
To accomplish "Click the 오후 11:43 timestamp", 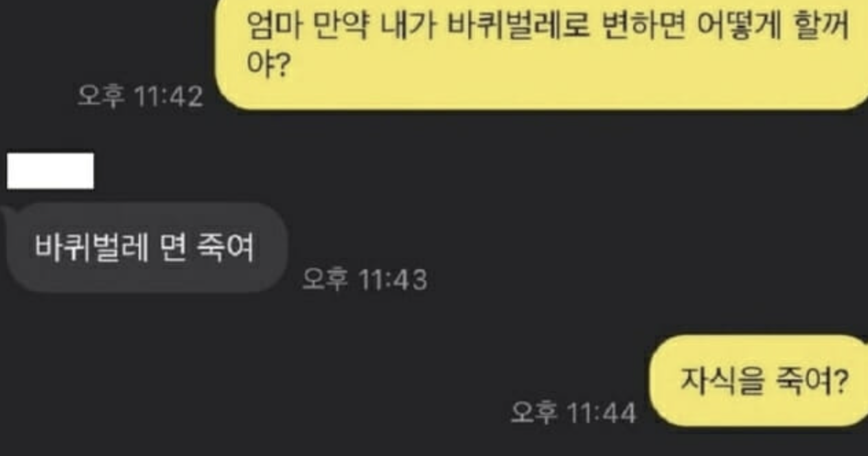I will [x=365, y=280].
